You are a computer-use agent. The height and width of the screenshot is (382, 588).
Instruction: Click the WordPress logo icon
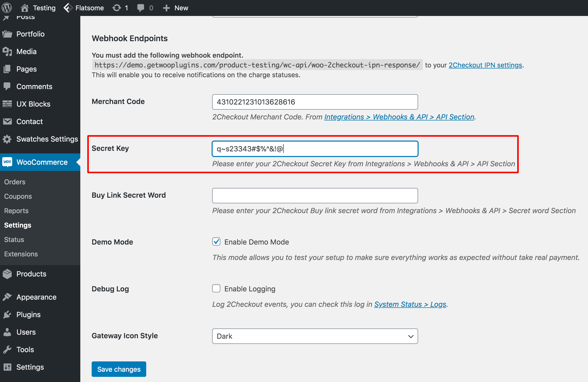pyautogui.click(x=7, y=8)
